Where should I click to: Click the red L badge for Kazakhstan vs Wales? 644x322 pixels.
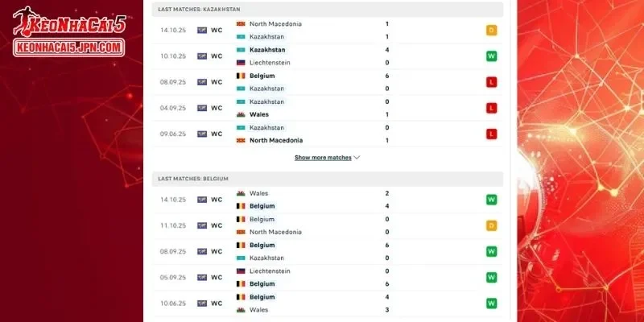tap(491, 108)
